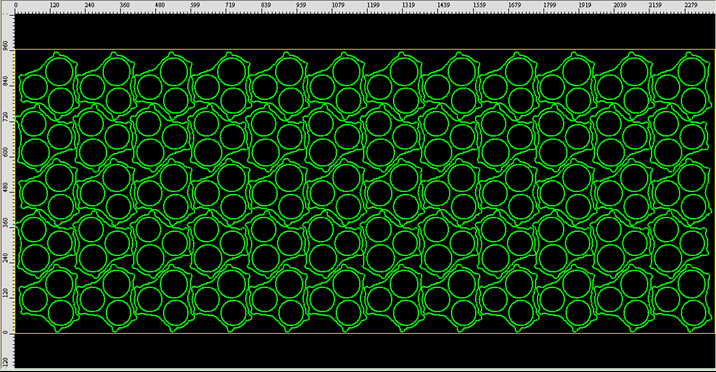This screenshot has width=716, height=372.
Task: Click the empty black area above the sheet
Action: (365, 31)
